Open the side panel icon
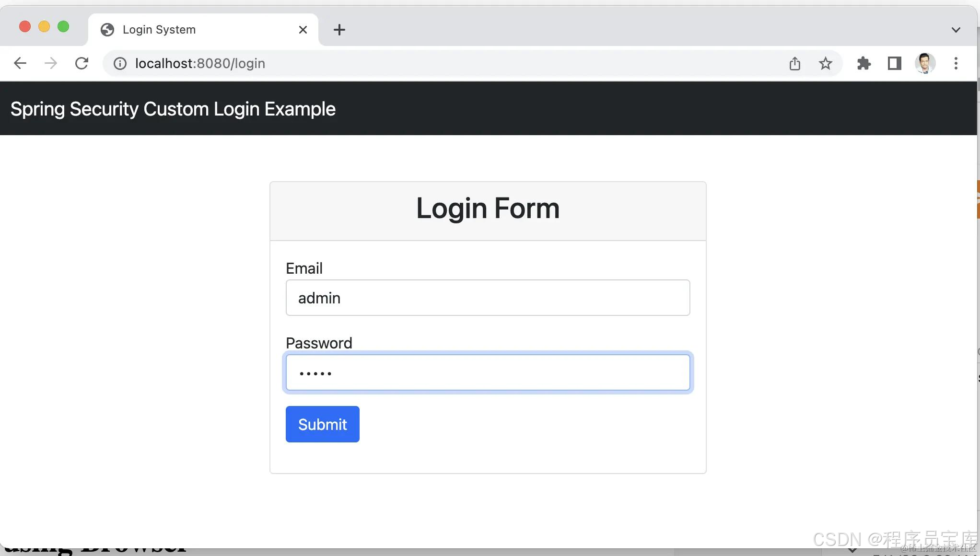This screenshot has height=556, width=980. click(x=894, y=63)
